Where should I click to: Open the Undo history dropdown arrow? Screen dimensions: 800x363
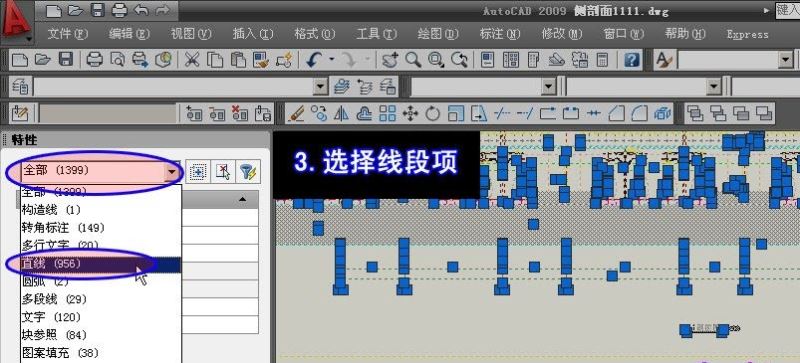(332, 60)
